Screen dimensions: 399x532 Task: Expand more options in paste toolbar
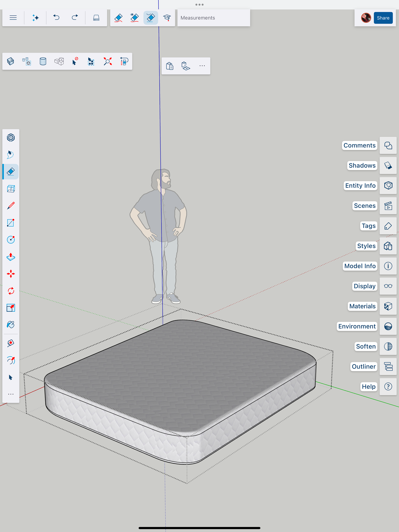(202, 66)
